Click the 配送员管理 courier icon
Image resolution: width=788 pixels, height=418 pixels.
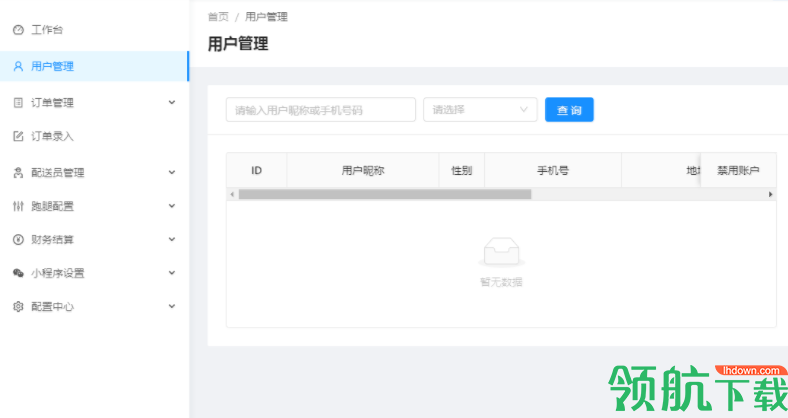click(18, 173)
